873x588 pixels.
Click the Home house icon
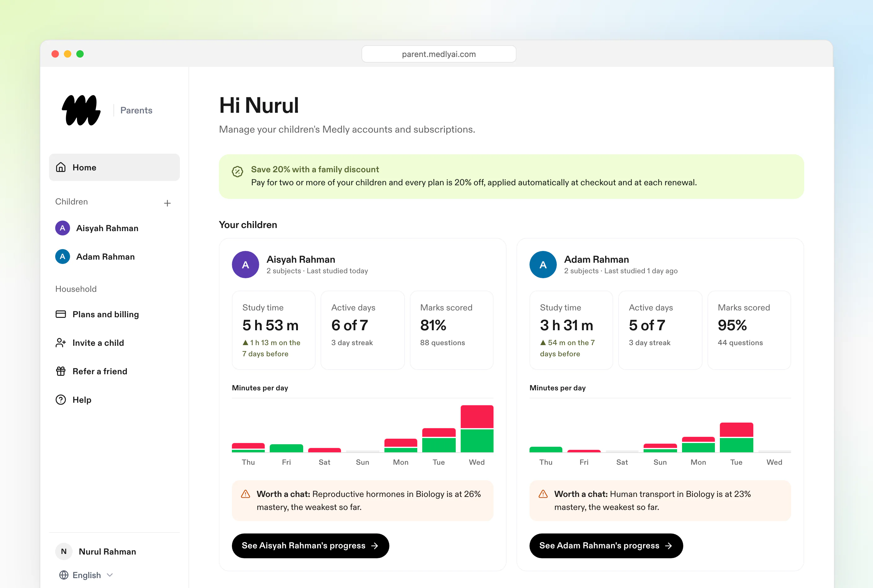pos(61,167)
